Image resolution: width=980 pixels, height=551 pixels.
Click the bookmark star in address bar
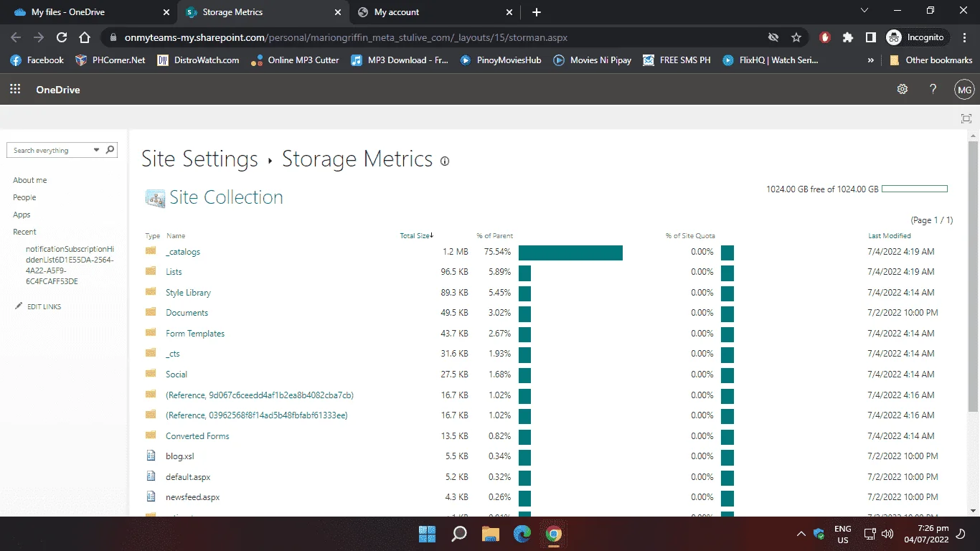coord(796,37)
